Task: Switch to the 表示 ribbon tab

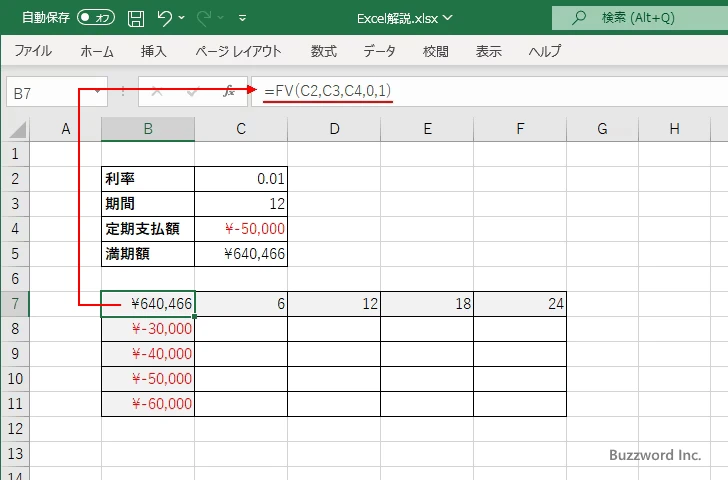Action: (488, 51)
